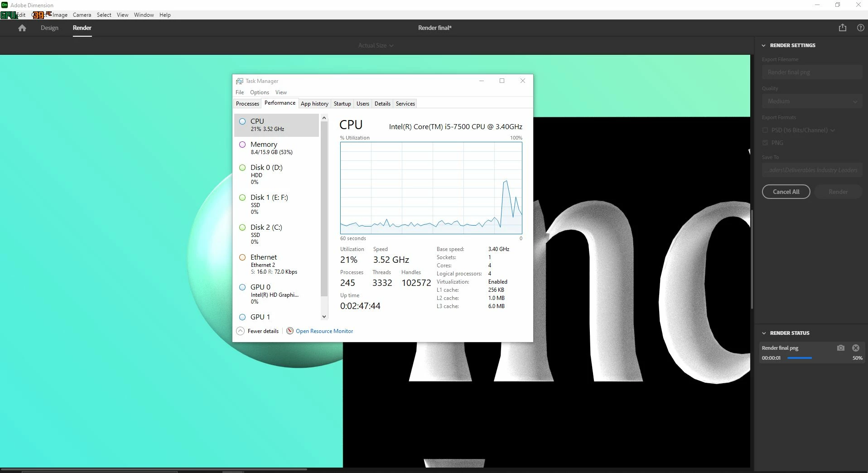Open Resource Monitor link
The image size is (868, 473).
click(x=324, y=331)
